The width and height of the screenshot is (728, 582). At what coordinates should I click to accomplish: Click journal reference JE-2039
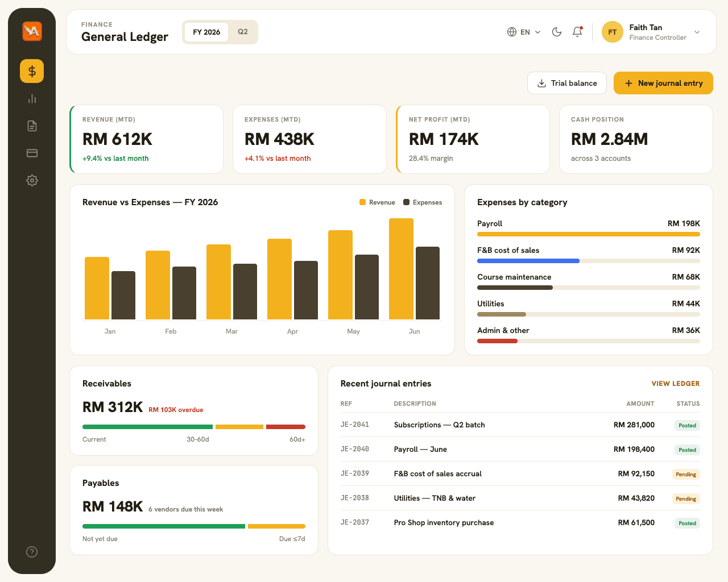click(x=355, y=473)
